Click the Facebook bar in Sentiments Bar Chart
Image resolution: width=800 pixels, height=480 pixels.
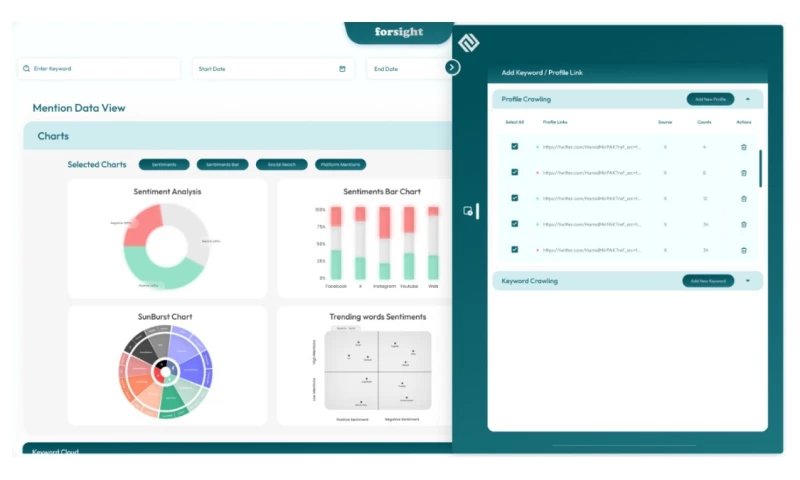point(336,243)
